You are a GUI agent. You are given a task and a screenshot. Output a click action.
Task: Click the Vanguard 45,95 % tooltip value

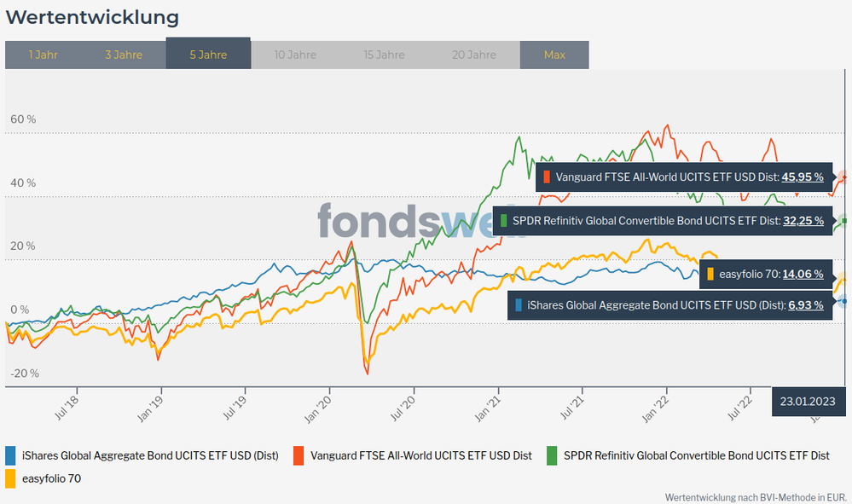[x=803, y=177]
